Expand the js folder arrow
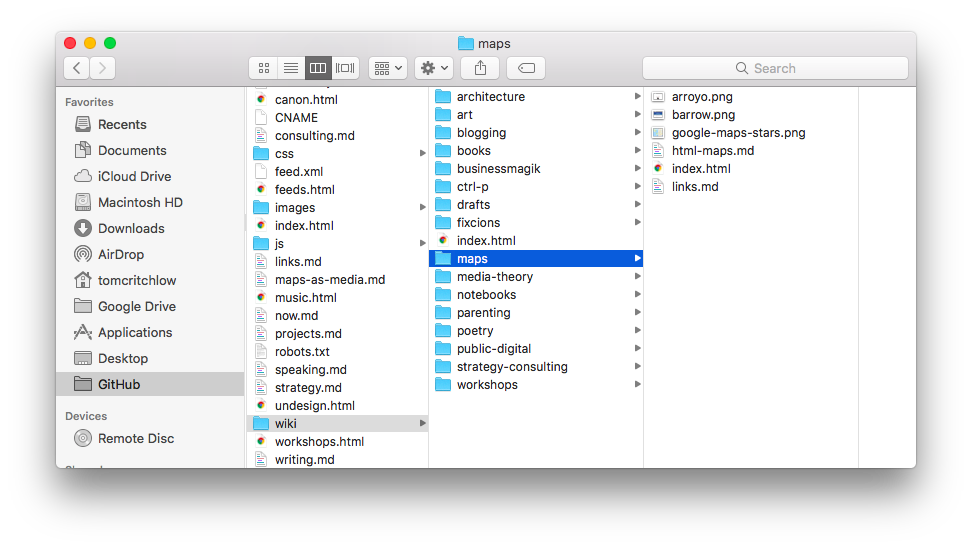The width and height of the screenshot is (972, 548). 422,243
